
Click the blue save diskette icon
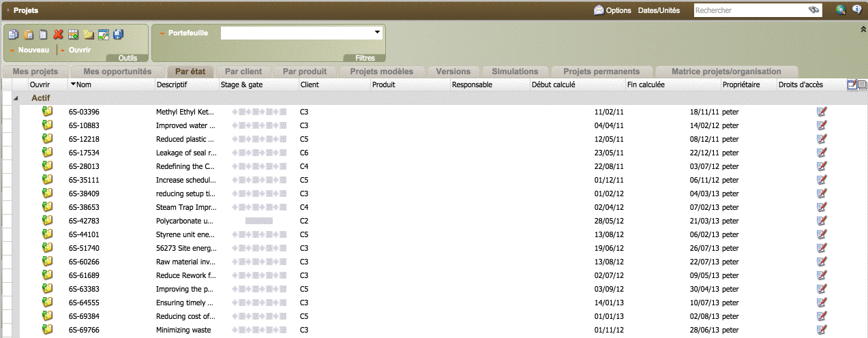[118, 35]
